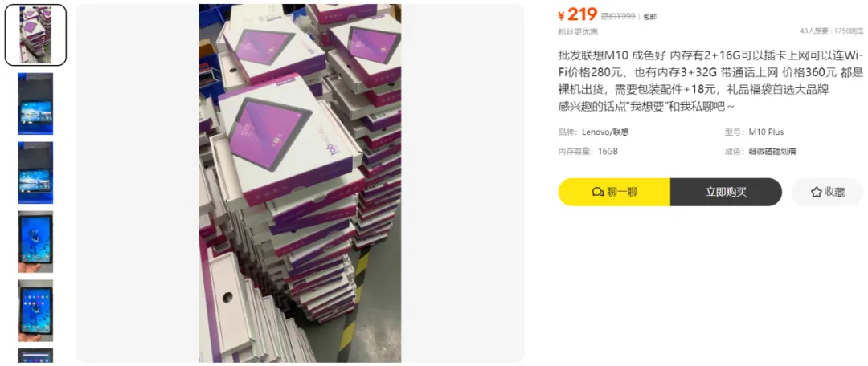This screenshot has height=366, width=868.
Task: Click 立即购买 to buy now
Action: (726, 192)
